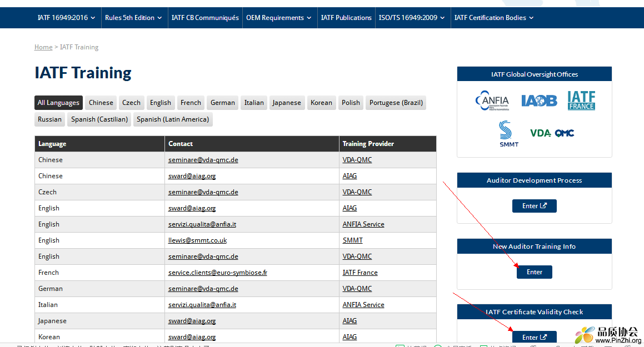Filter training by Portugese (Brazil)
The image size is (644, 347).
(396, 103)
